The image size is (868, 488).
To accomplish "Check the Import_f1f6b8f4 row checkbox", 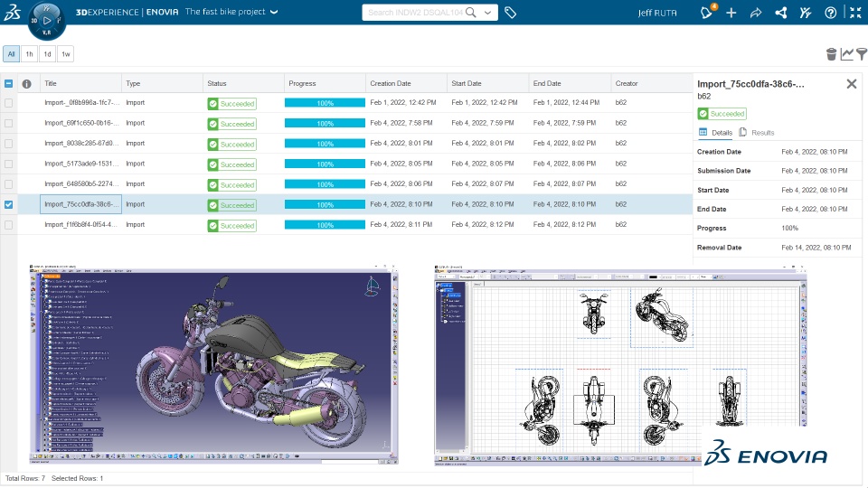I will 8,225.
